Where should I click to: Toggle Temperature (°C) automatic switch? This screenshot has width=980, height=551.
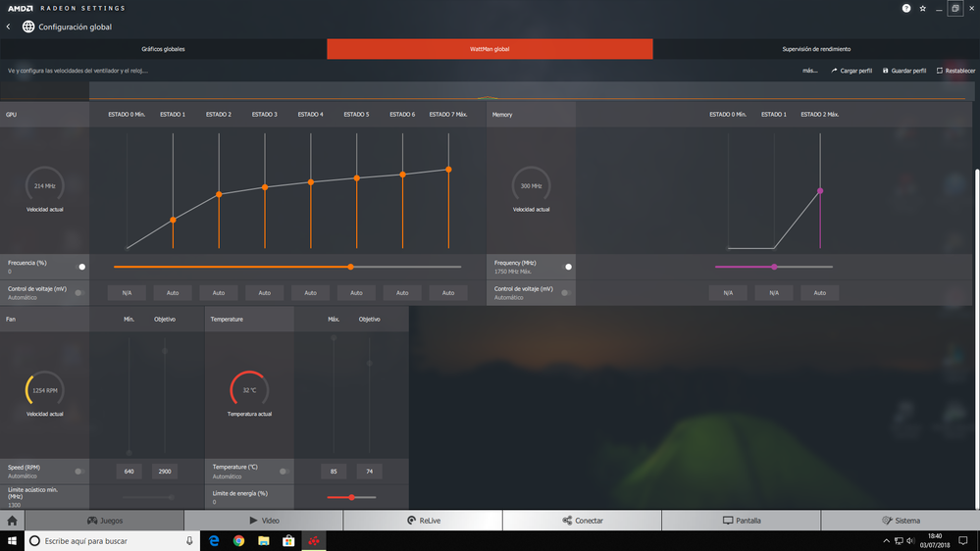(284, 471)
